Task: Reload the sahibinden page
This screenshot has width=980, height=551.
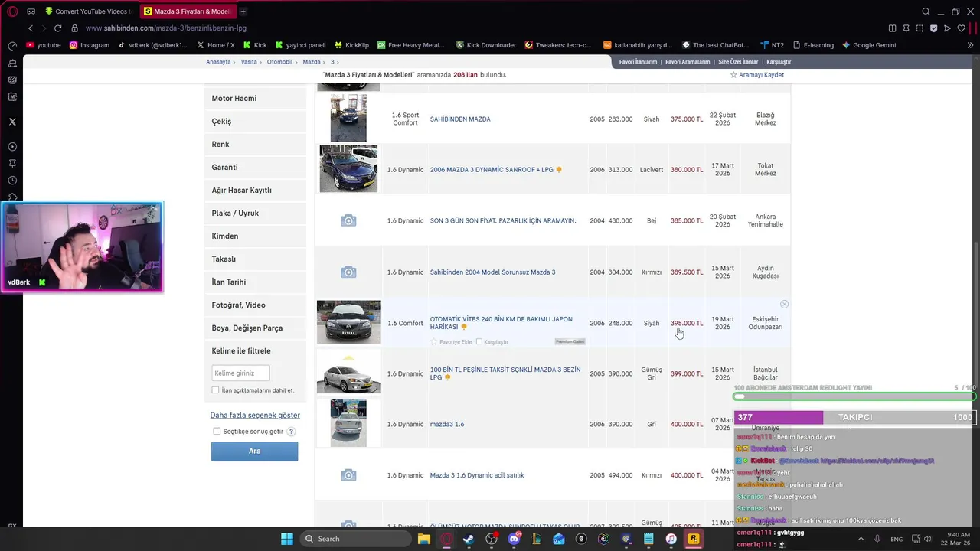Action: (x=57, y=28)
